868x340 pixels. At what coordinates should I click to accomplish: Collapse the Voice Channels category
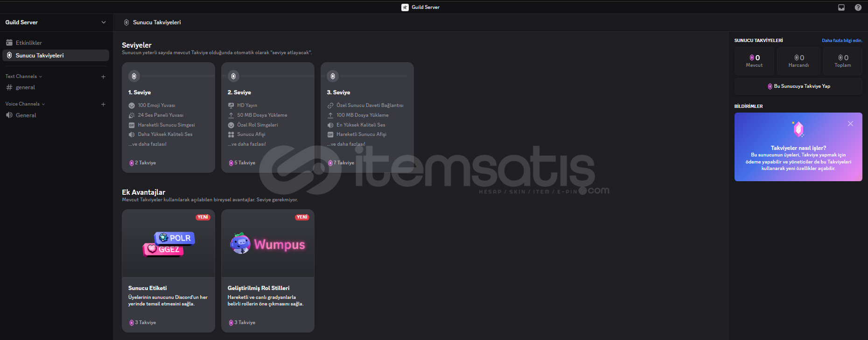[25, 104]
